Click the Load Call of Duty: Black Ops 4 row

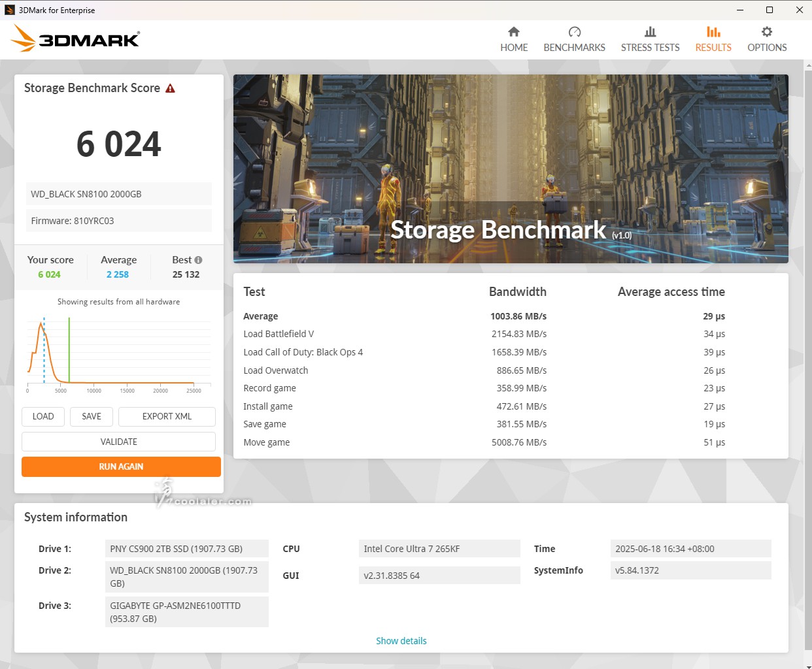click(x=484, y=352)
